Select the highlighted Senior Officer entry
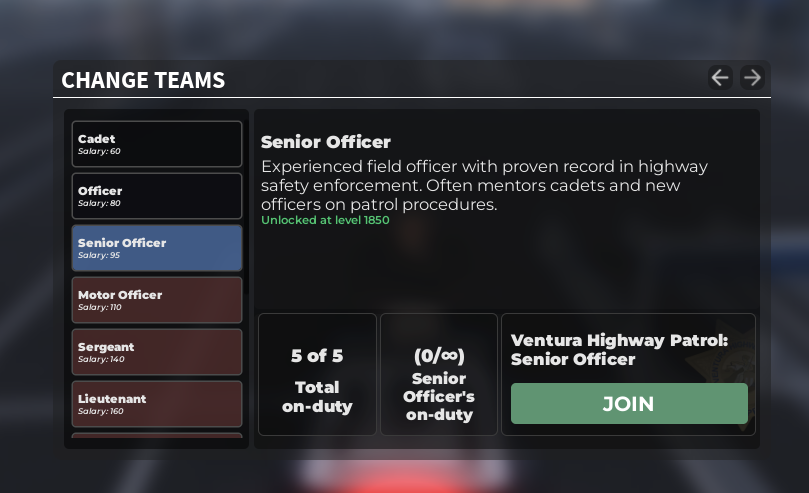This screenshot has height=493, width=809. tap(157, 248)
